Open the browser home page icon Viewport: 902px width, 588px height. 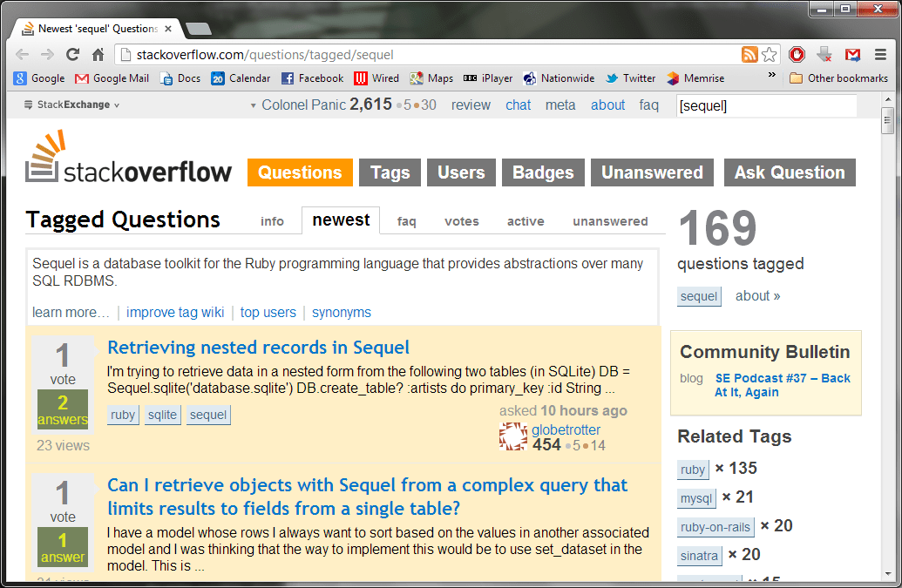coord(98,55)
